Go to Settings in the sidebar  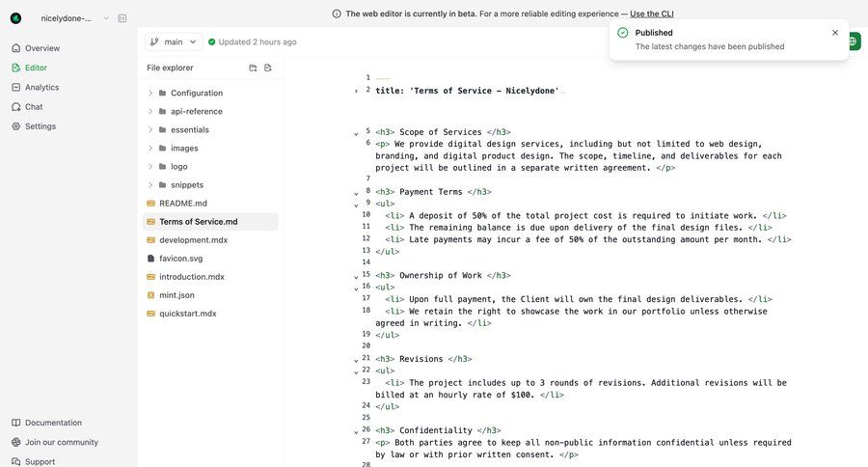[x=41, y=126]
